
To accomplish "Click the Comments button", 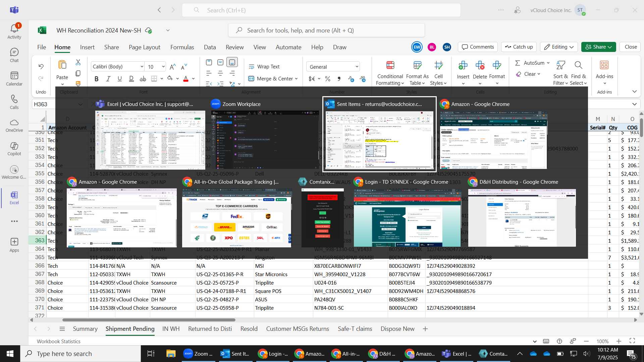I will click(x=478, y=47).
